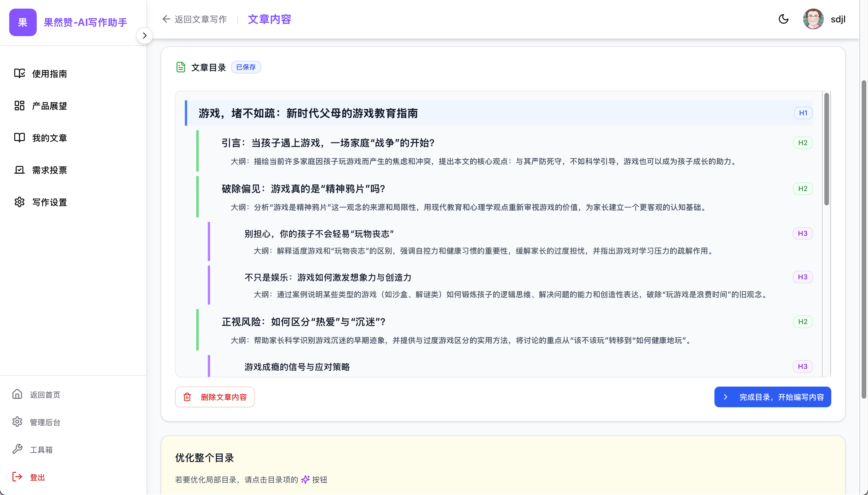Viewport: 868px width, 495px height.
Task: Click the 果 purple logo icon
Action: click(x=23, y=22)
